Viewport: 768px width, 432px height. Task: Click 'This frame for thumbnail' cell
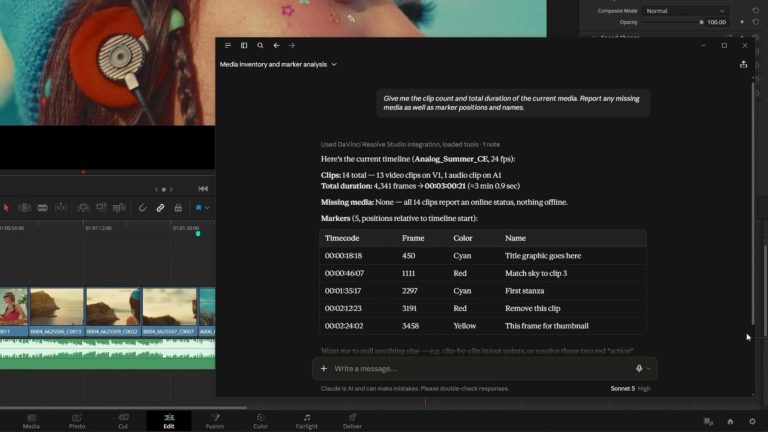tap(547, 326)
